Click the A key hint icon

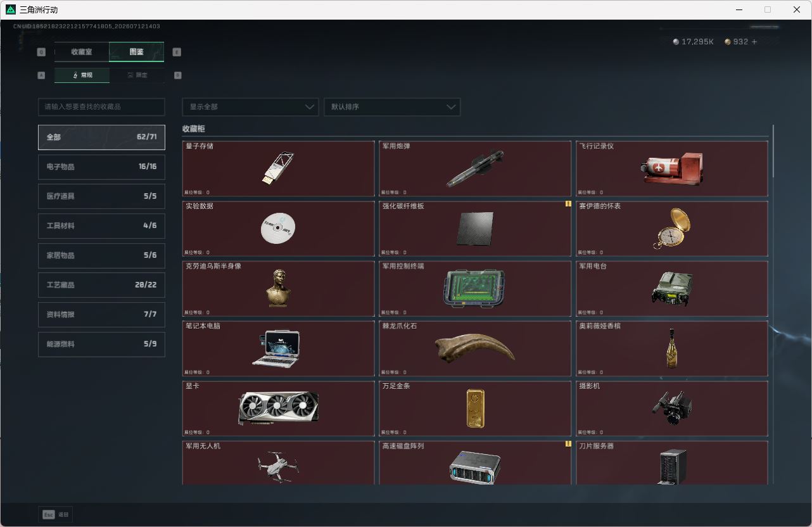tap(42, 75)
